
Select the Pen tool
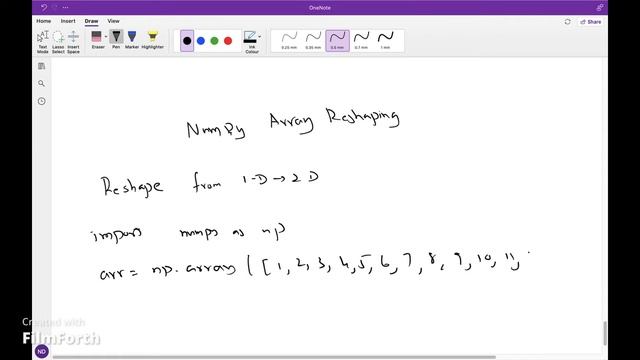click(116, 40)
